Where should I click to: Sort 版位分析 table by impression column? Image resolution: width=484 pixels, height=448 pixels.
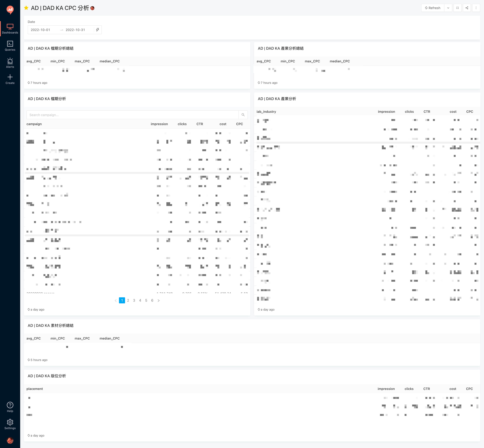[386, 389]
